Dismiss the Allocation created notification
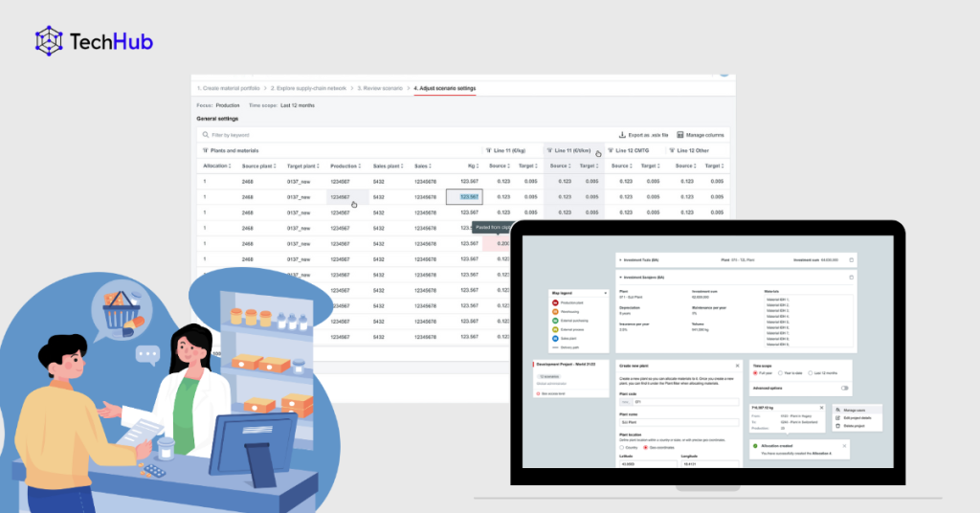Screen dimensions: 980x513 [844, 445]
